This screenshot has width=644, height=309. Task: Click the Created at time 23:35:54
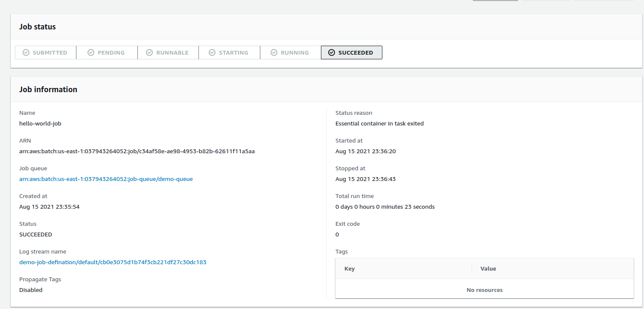(50, 207)
